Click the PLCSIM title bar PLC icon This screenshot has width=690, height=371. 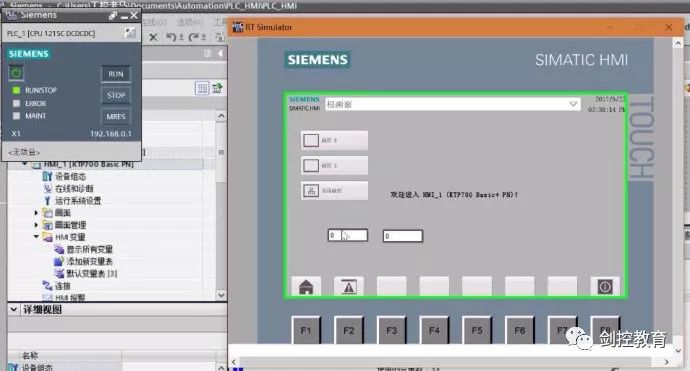click(11, 15)
